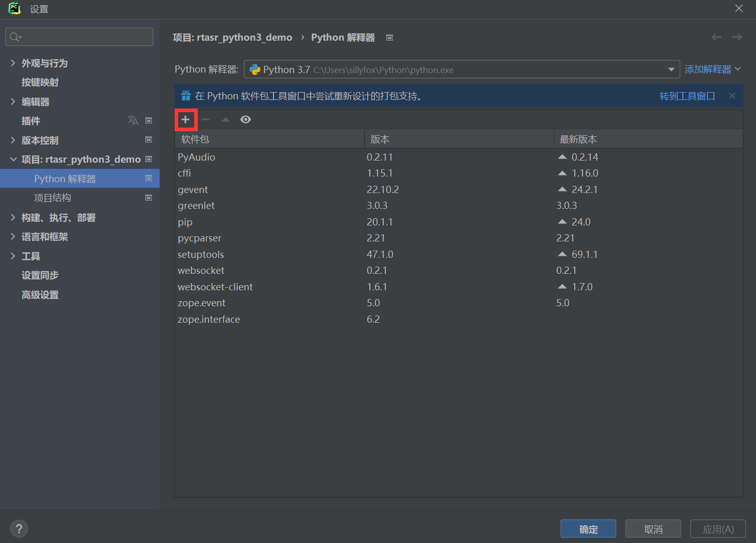Click upgrade arrow next to gevent 24.2.1
This screenshot has width=756, height=543.
(562, 189)
